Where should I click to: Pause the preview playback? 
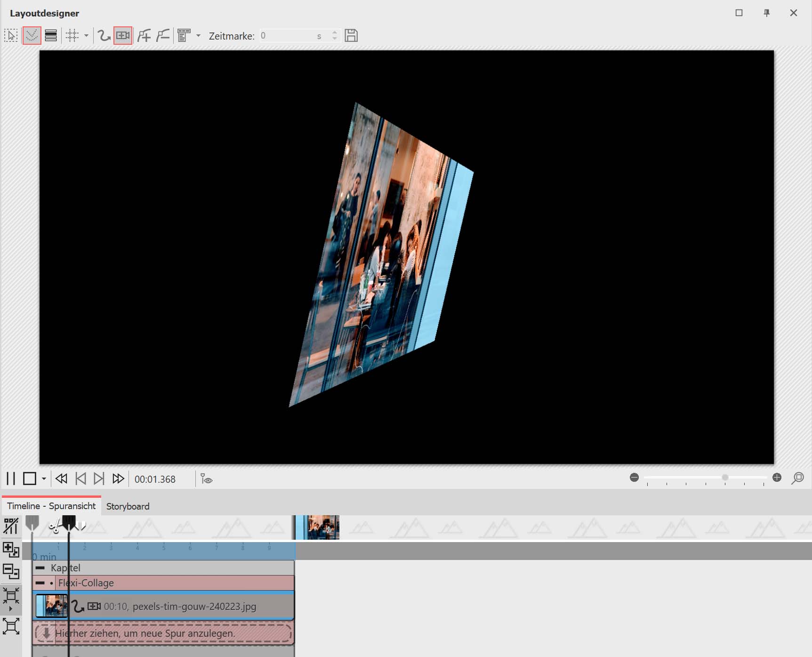(11, 479)
